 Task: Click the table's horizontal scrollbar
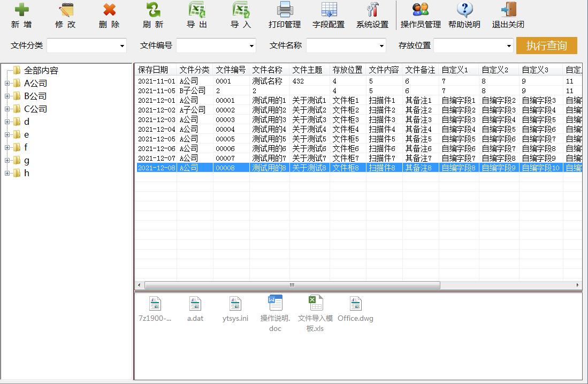pyautogui.click(x=292, y=285)
